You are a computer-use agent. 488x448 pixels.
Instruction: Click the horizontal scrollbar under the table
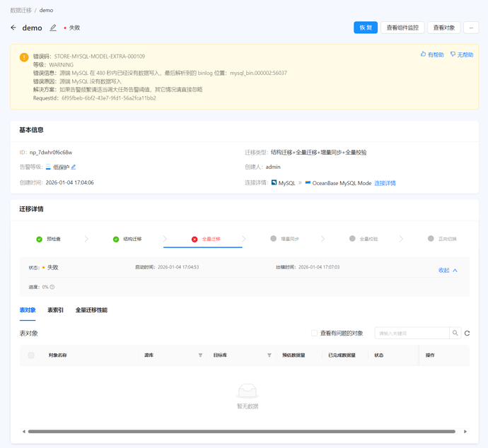(x=240, y=431)
